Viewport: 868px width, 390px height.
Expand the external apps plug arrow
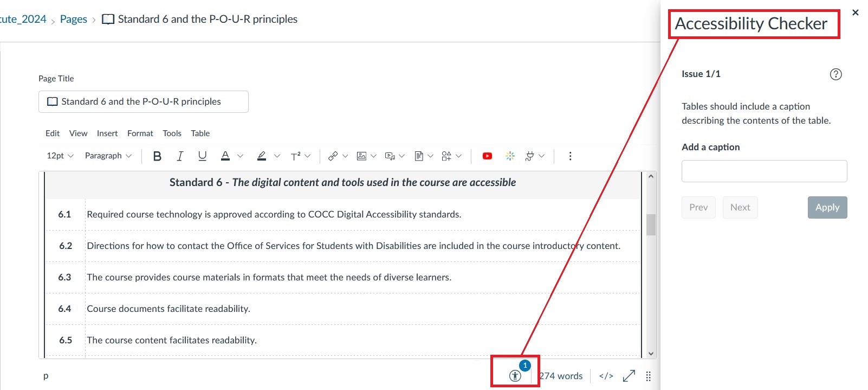tap(541, 156)
